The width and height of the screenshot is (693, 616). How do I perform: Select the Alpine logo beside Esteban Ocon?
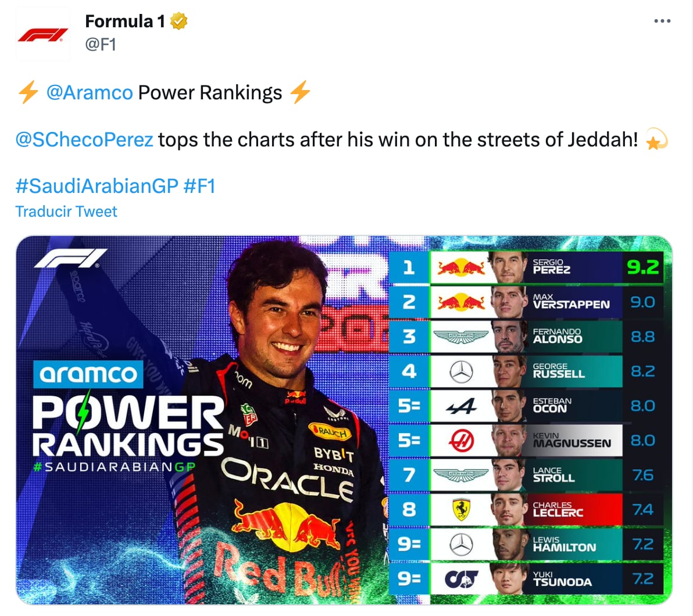pyautogui.click(x=460, y=406)
